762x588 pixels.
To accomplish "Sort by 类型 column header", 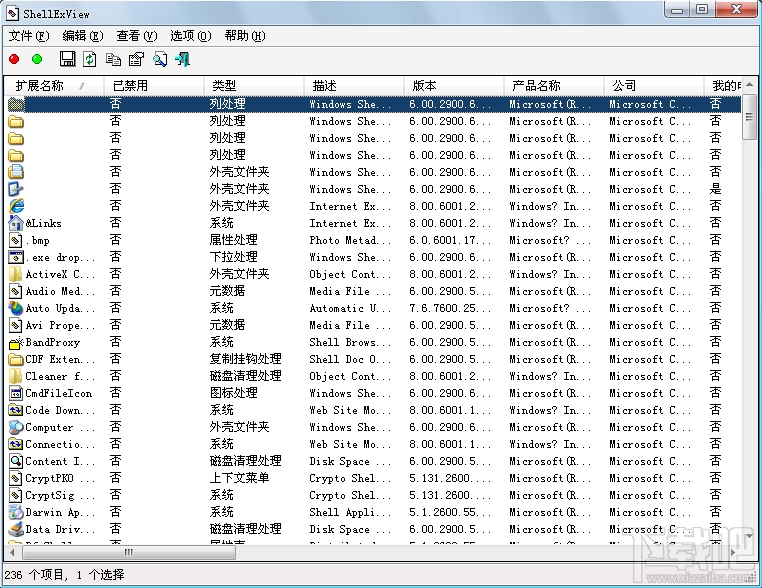I will click(254, 86).
